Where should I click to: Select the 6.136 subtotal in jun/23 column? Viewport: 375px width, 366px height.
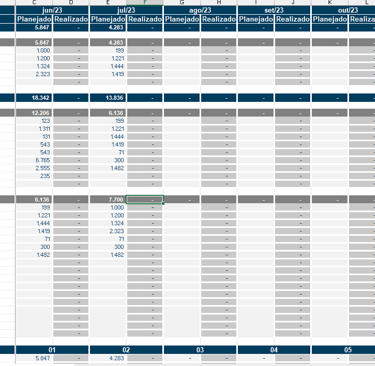[34, 200]
